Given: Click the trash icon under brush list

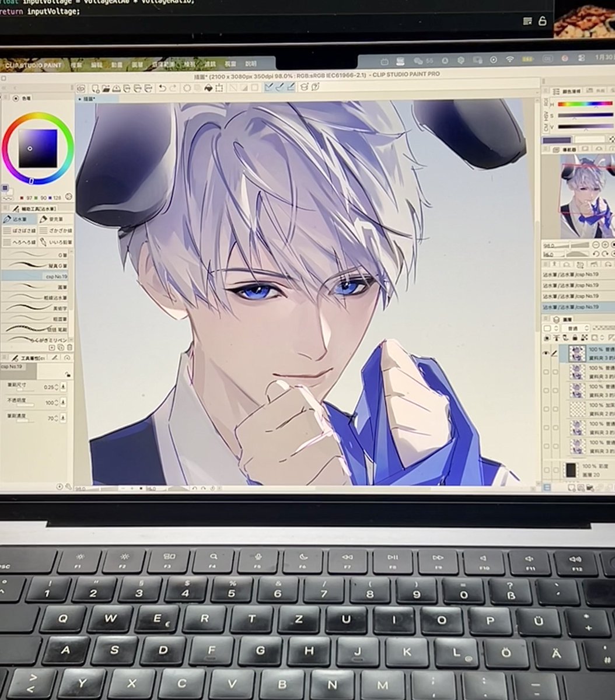Looking at the screenshot, I should tap(69, 347).
